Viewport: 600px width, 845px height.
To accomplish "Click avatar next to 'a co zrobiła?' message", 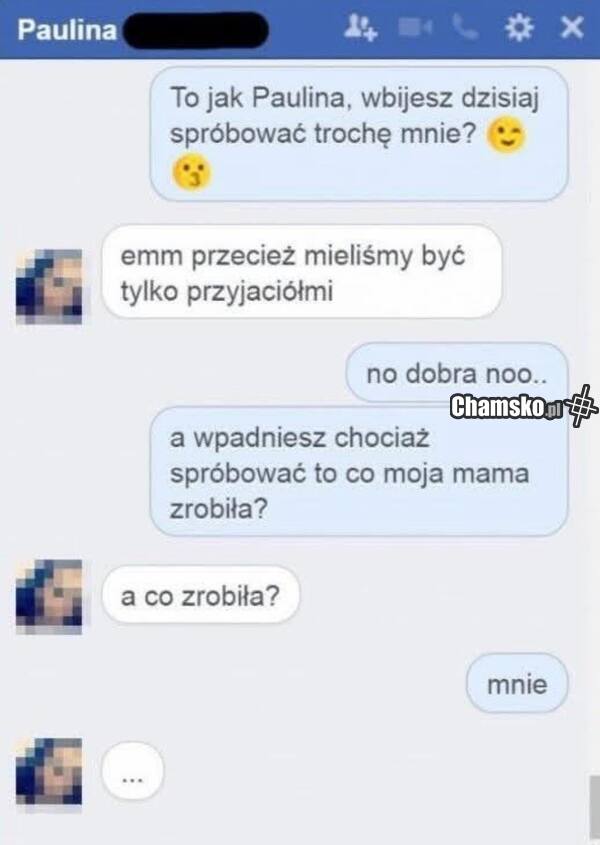I will pyautogui.click(x=49, y=597).
